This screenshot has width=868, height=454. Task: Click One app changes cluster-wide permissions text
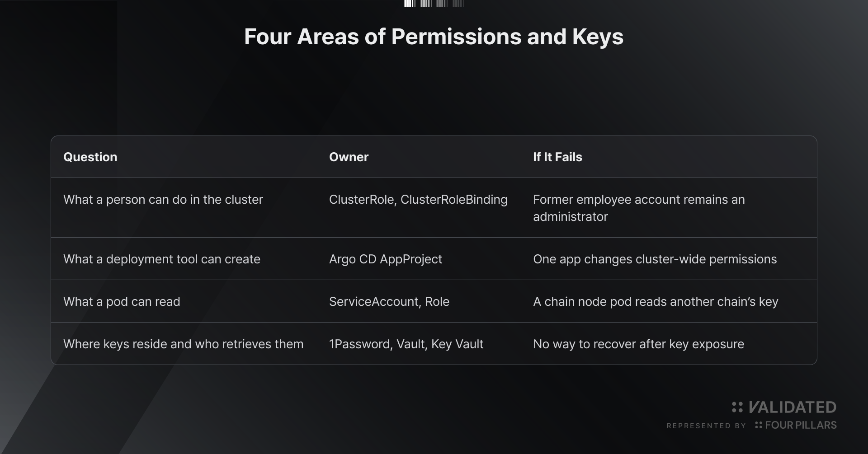pyautogui.click(x=655, y=259)
